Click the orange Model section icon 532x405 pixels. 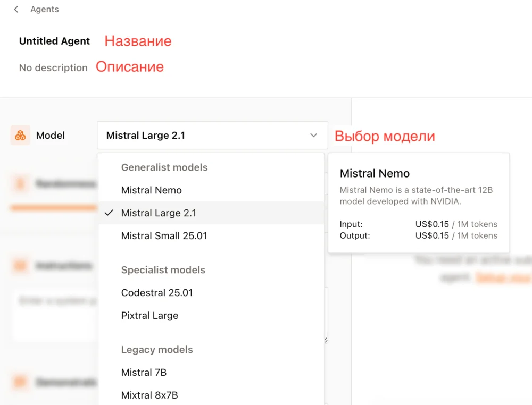[x=20, y=136]
